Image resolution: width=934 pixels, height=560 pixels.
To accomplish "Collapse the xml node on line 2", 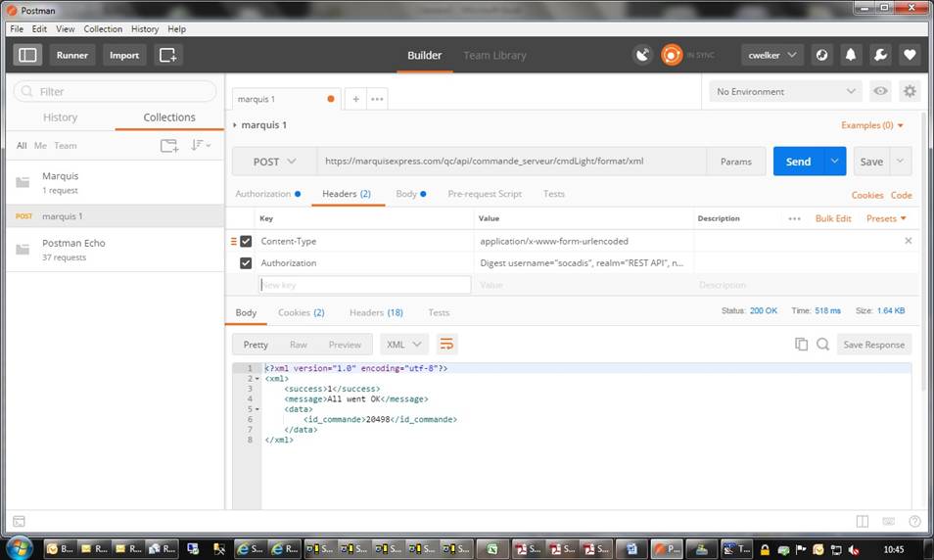I will coord(257,379).
